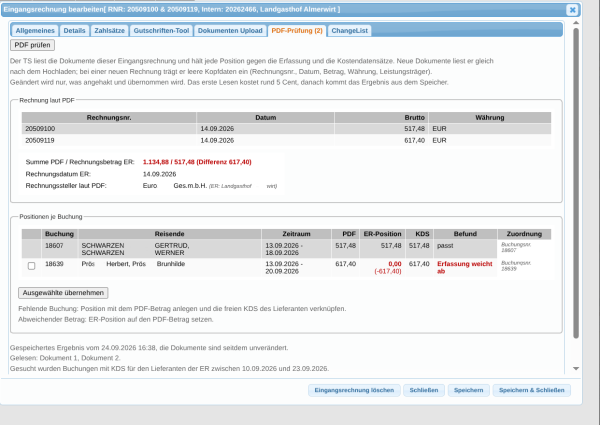Click the Zuordnung column header

pos(524,234)
